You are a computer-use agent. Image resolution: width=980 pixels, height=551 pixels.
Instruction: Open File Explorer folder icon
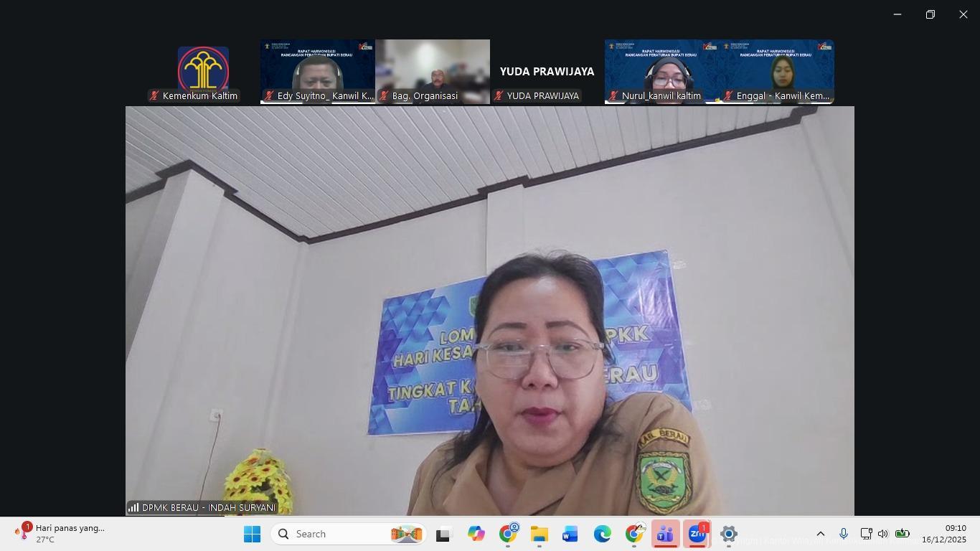click(x=539, y=534)
